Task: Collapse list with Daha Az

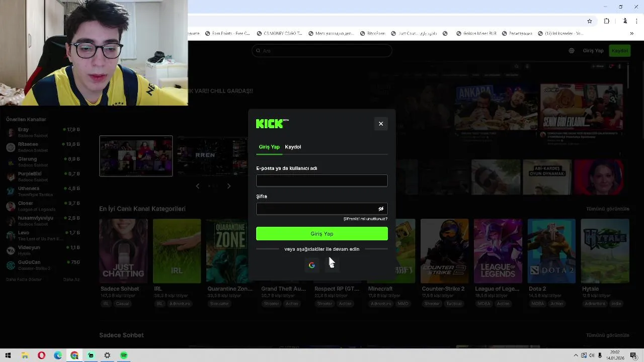Action: pyautogui.click(x=71, y=280)
